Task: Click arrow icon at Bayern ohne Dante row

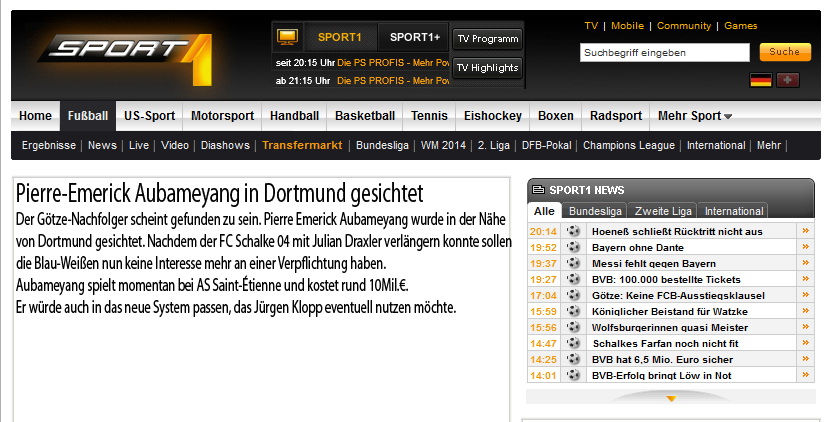Action: pyautogui.click(x=805, y=247)
